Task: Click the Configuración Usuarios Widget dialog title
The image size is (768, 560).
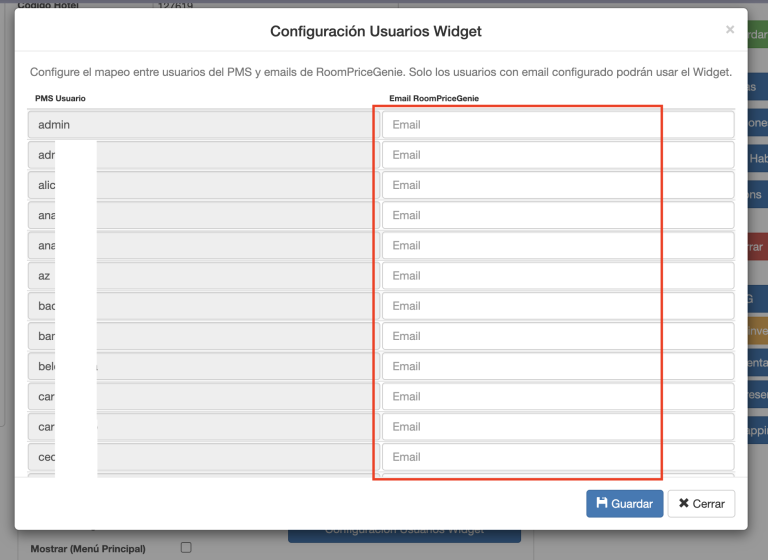Action: tap(376, 32)
